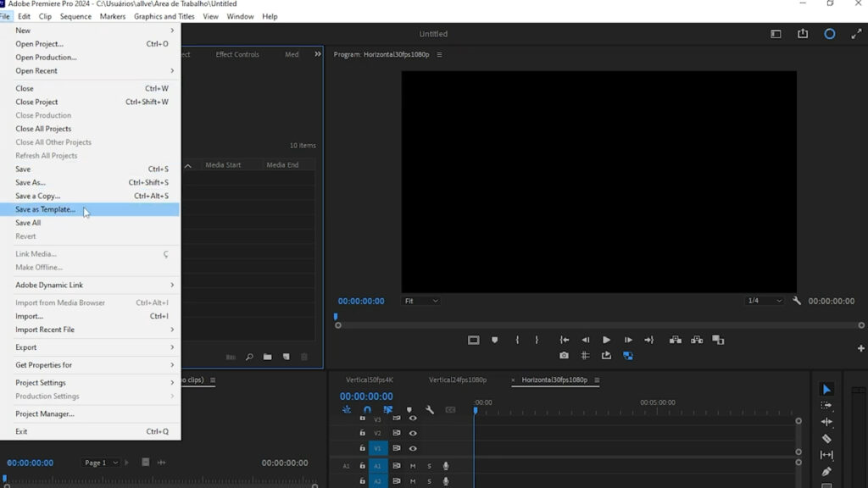Open the Sequence menu
Screen dimensions: 868x488
point(75,17)
